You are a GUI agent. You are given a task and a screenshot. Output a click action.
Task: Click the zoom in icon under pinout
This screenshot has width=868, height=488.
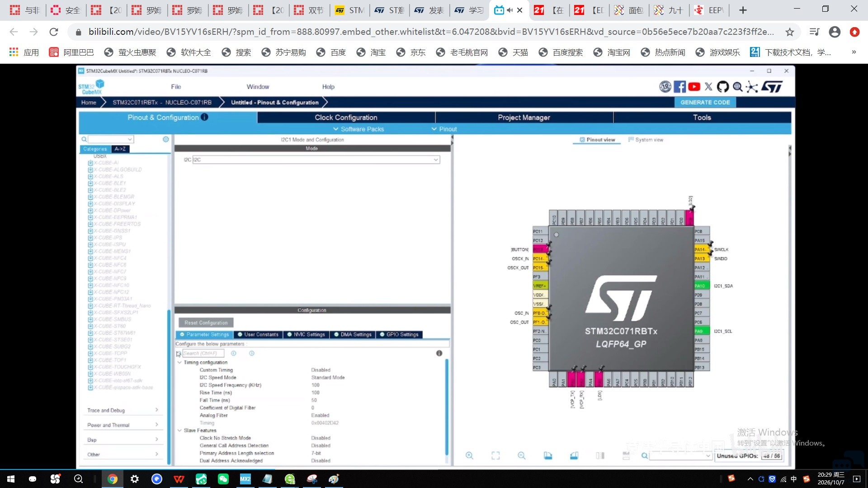point(469,455)
